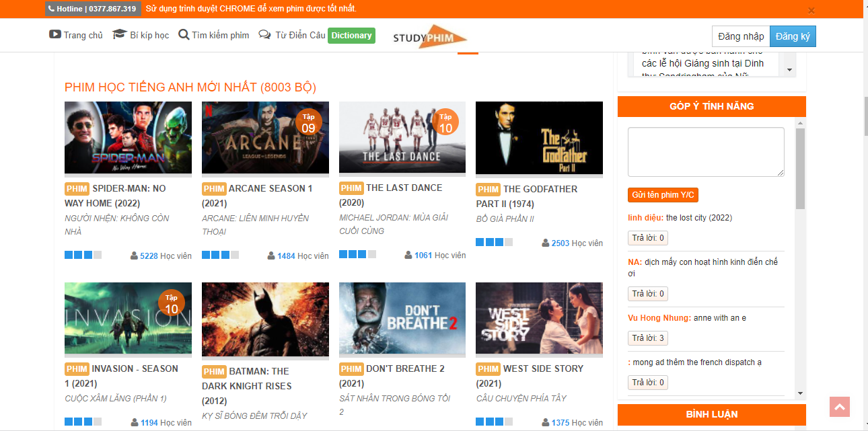Open the green Dictionary button
The image size is (868, 431).
pos(351,36)
